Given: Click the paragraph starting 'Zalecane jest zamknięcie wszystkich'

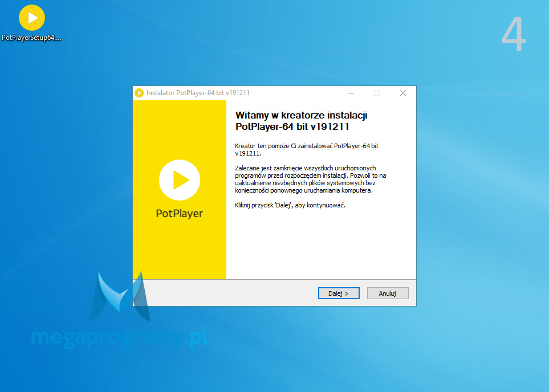Looking at the screenshot, I should (x=311, y=179).
